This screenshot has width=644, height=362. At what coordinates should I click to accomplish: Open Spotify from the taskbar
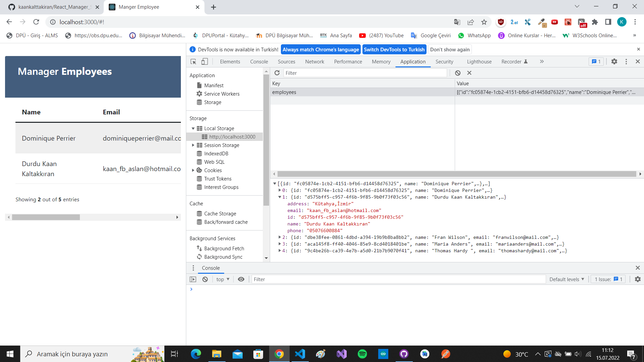362,354
